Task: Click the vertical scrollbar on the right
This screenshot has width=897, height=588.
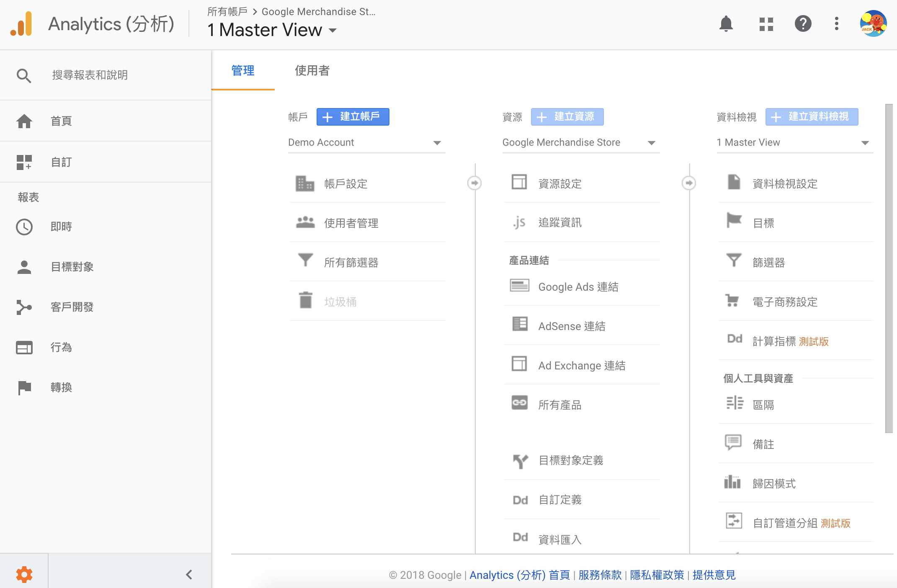Action: (x=889, y=268)
